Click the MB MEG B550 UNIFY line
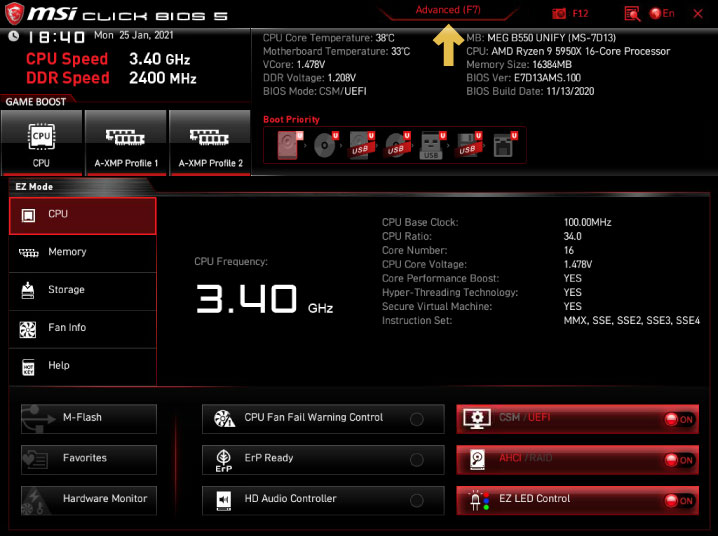 click(x=541, y=38)
